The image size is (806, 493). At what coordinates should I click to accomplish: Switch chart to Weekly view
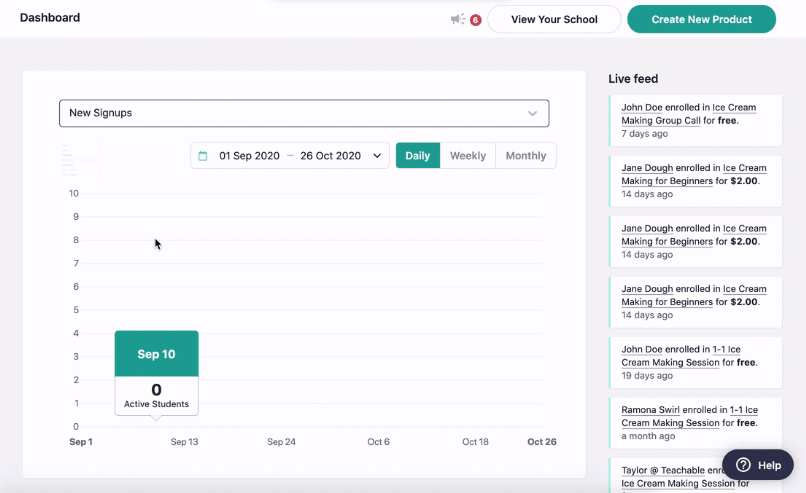click(467, 156)
